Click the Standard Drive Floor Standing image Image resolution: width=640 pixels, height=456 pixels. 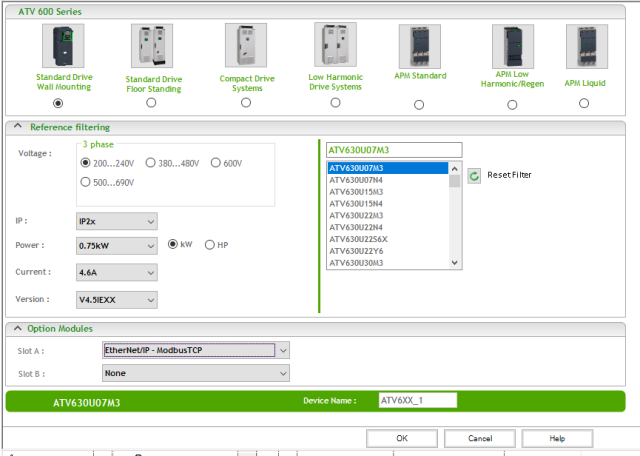pos(151,46)
